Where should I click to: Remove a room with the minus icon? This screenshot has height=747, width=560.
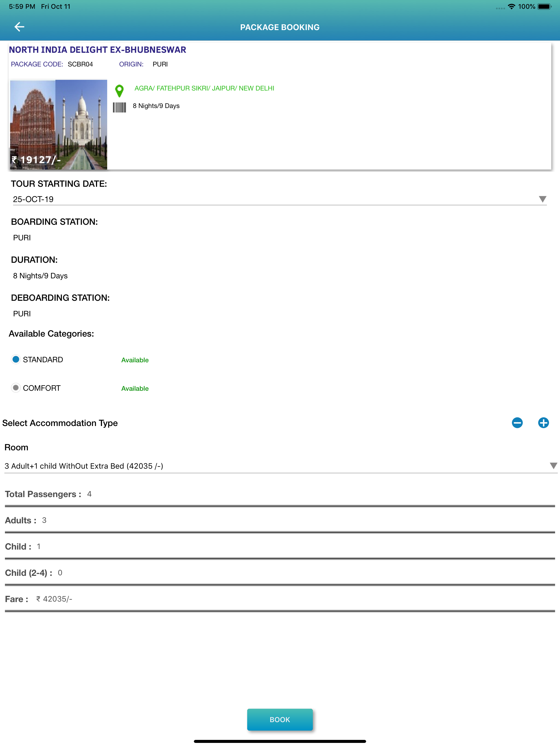pos(517,422)
